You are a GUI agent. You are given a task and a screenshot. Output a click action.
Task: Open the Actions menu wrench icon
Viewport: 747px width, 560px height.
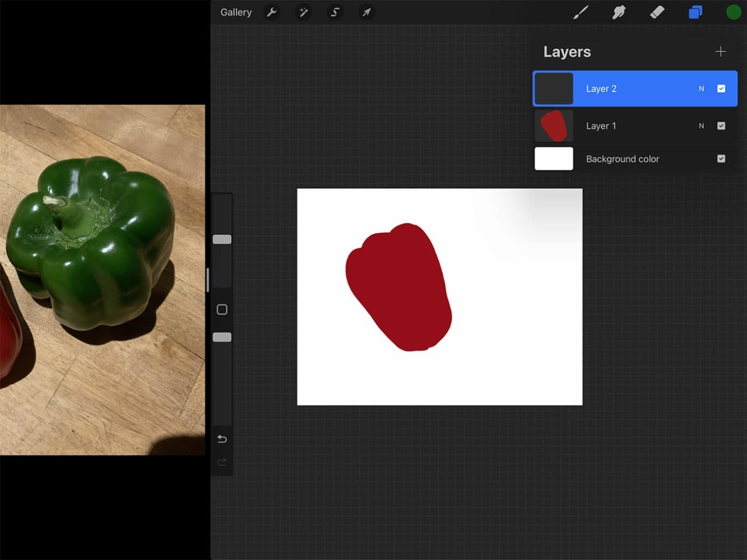pyautogui.click(x=272, y=12)
